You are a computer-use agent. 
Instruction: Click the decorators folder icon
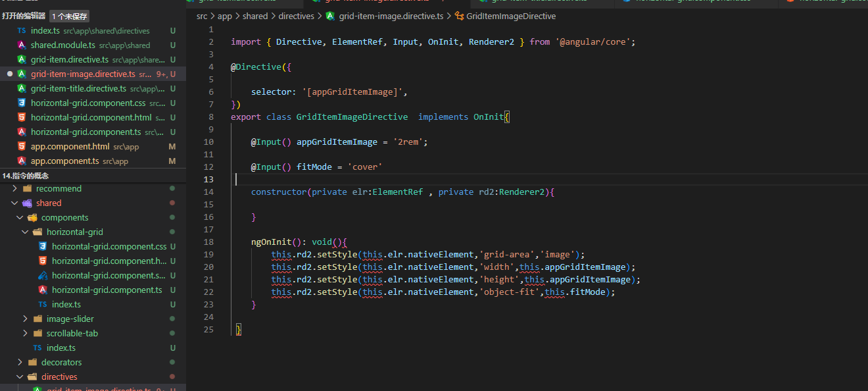click(x=32, y=363)
